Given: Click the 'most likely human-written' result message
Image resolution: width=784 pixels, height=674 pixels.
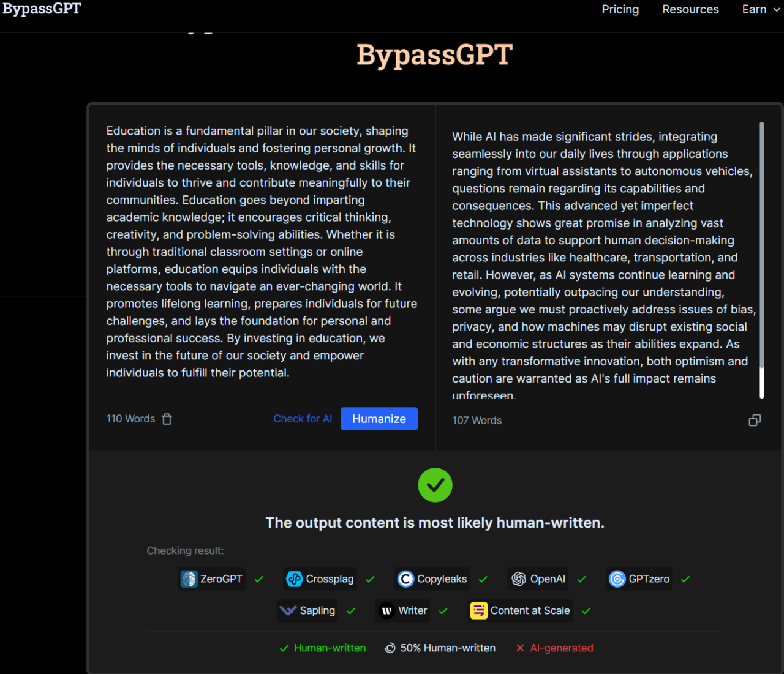Looking at the screenshot, I should click(x=435, y=523).
